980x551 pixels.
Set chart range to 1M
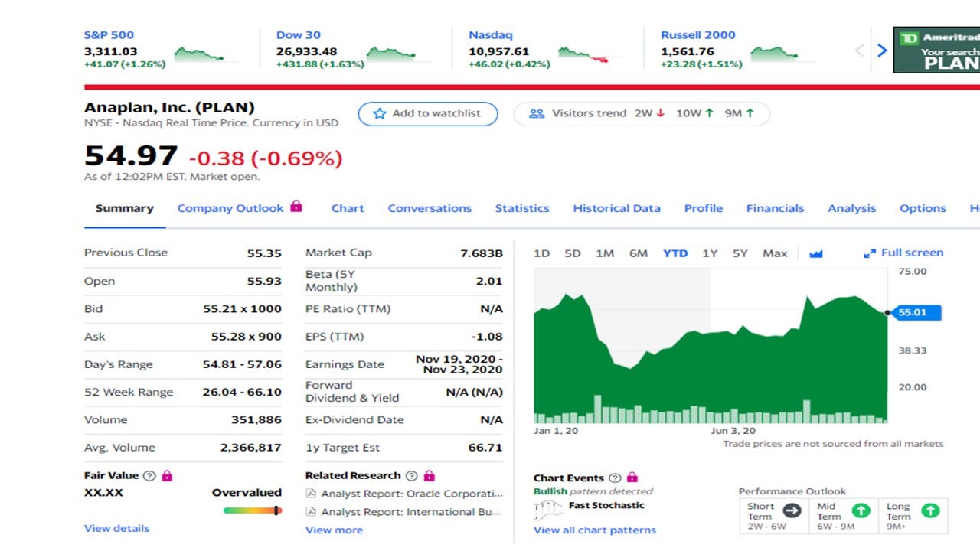tap(605, 253)
